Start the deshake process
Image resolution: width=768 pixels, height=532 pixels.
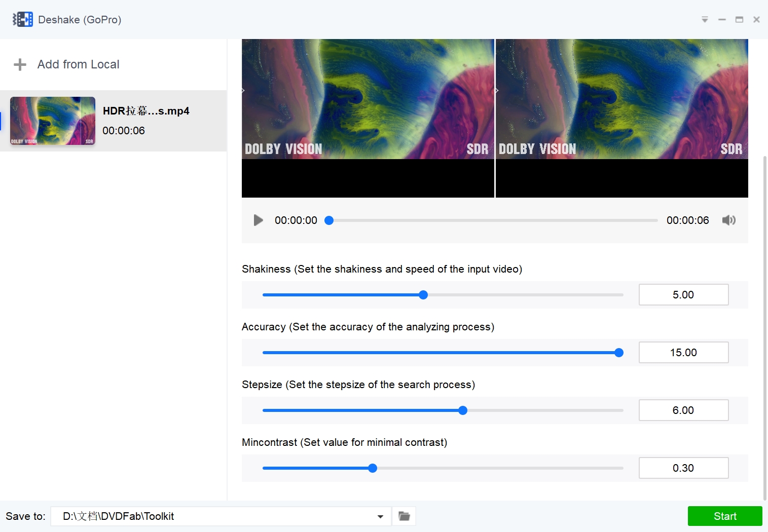pos(724,516)
